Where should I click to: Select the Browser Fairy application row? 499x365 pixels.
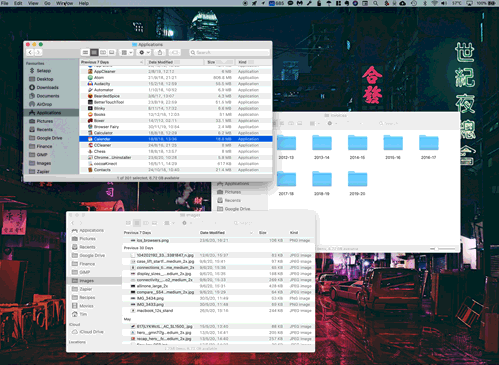coord(176,127)
